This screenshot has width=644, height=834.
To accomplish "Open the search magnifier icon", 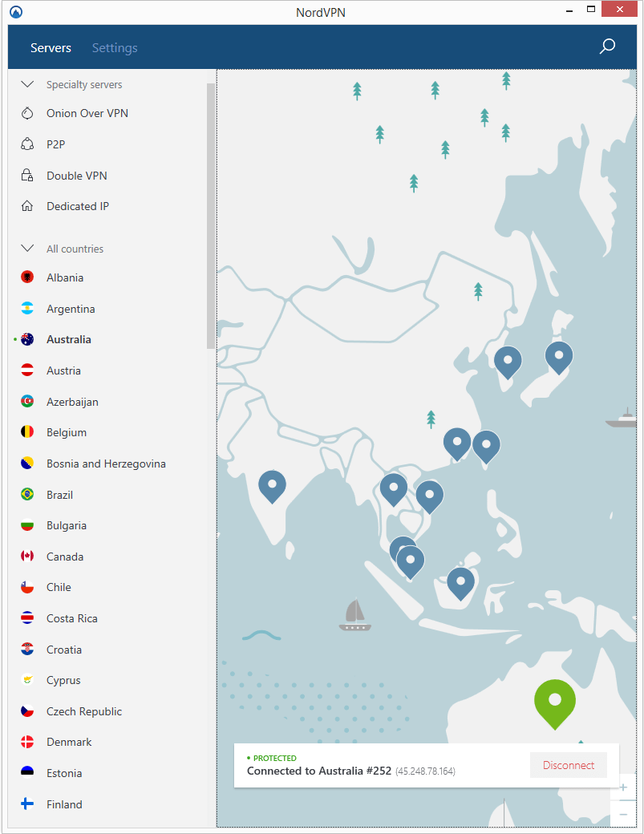I will pos(607,47).
